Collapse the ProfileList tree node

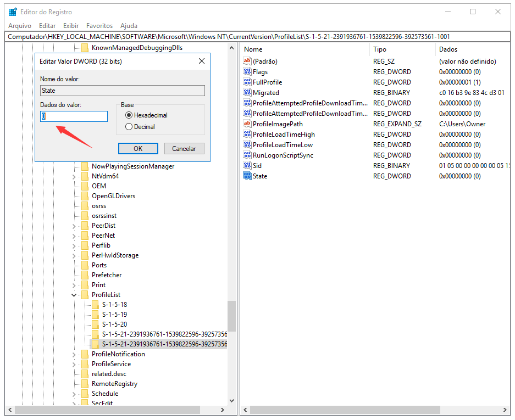[x=74, y=295]
